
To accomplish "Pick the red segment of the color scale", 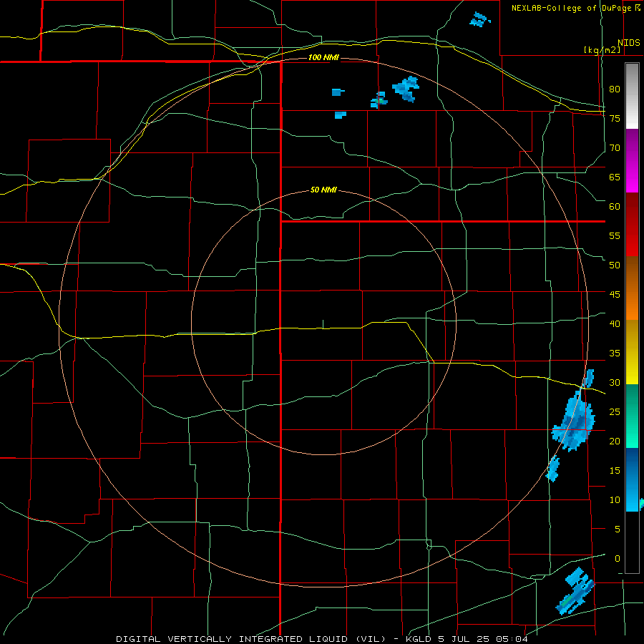I will pos(632,224).
